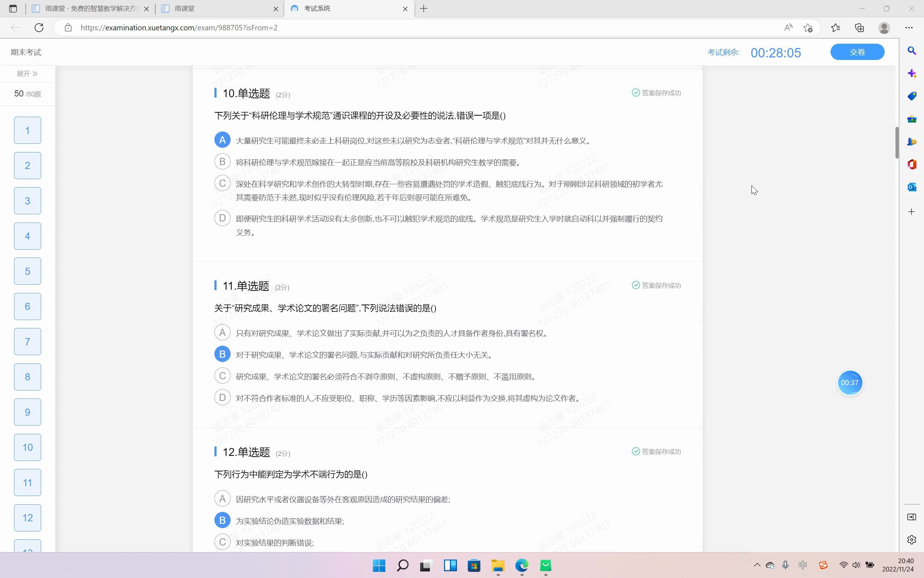The image size is (924, 578).
Task: Jump to question 12 in navigator
Action: coord(27,518)
